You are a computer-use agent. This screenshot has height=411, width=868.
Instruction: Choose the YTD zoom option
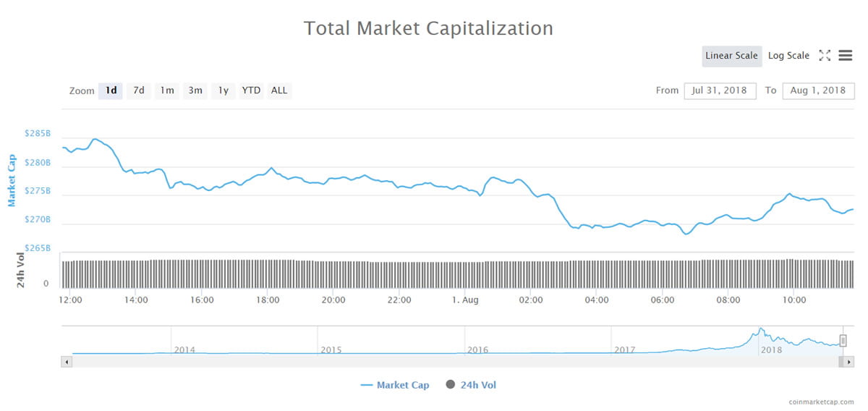(x=251, y=90)
